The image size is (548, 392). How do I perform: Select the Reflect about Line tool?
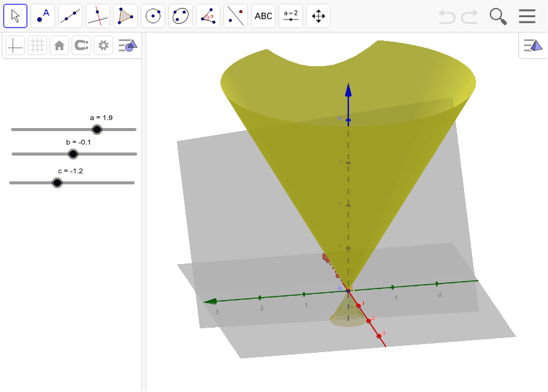236,16
